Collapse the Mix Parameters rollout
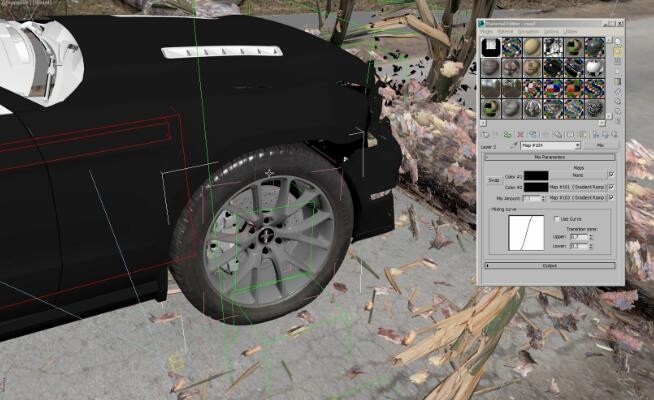This screenshot has height=400, width=654. coord(550,157)
